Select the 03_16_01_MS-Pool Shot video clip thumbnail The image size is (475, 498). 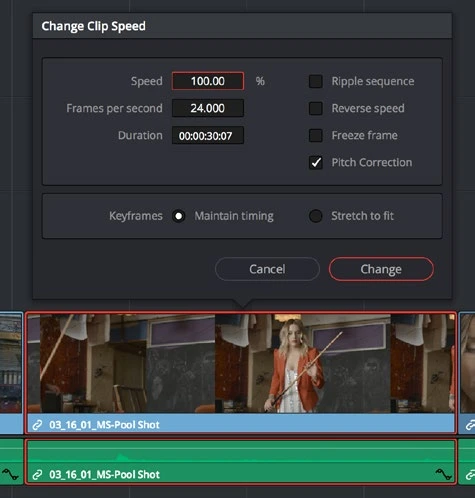pos(241,363)
